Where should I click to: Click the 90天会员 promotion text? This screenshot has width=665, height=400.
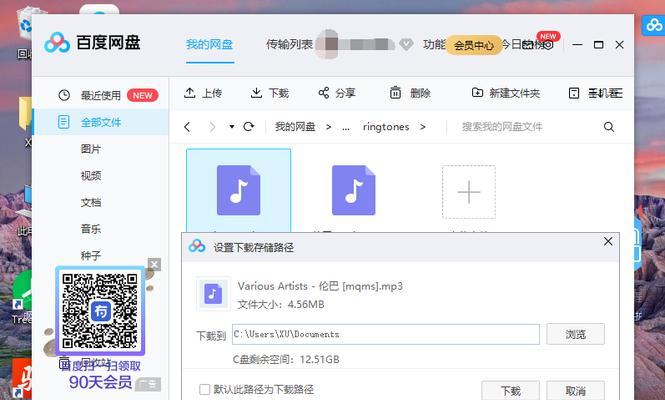point(101,382)
